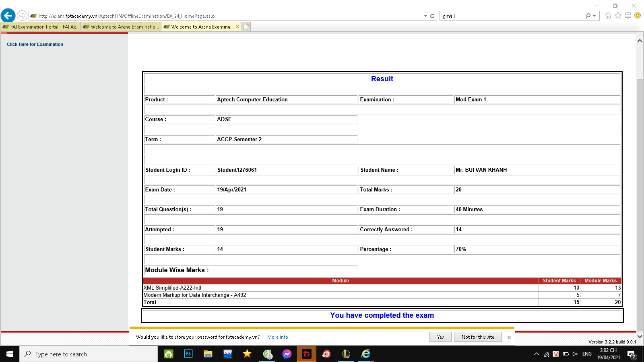This screenshot has width=644, height=362.
Task: Open the address bar autocomplete dropdown arrow
Action: point(425,16)
